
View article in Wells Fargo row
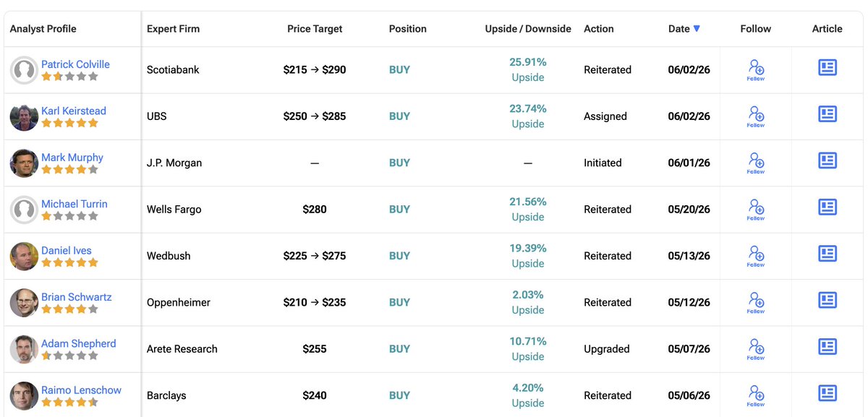coord(827,207)
